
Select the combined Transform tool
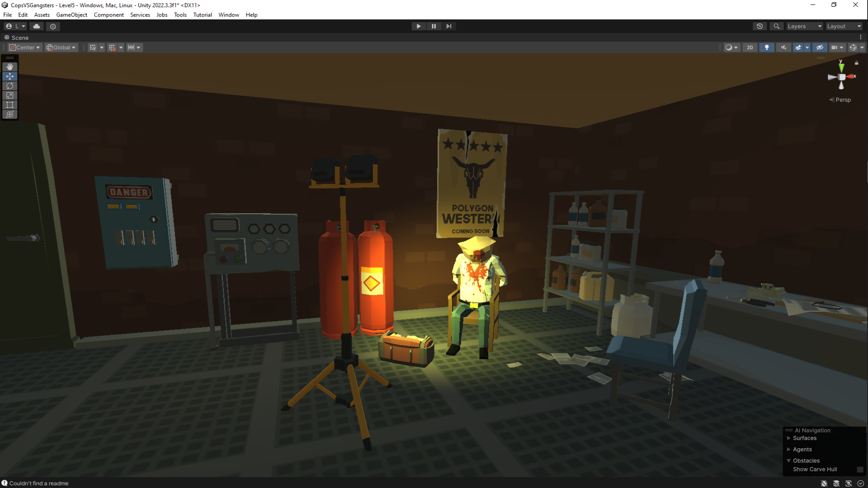click(10, 114)
